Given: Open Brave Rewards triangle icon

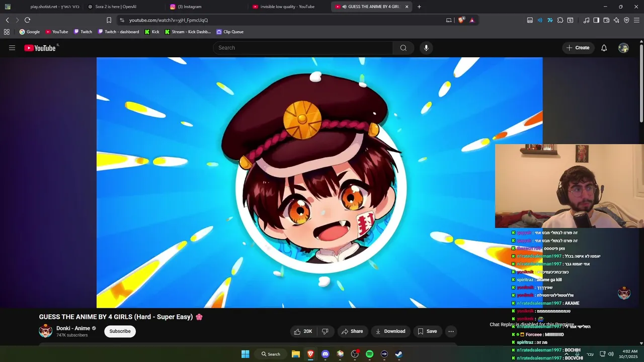Looking at the screenshot, I should (x=472, y=20).
